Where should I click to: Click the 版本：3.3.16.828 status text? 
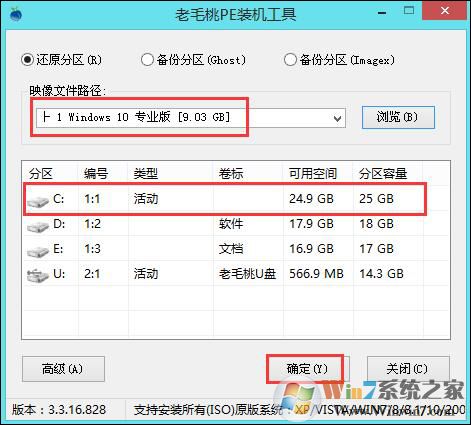coord(59,410)
